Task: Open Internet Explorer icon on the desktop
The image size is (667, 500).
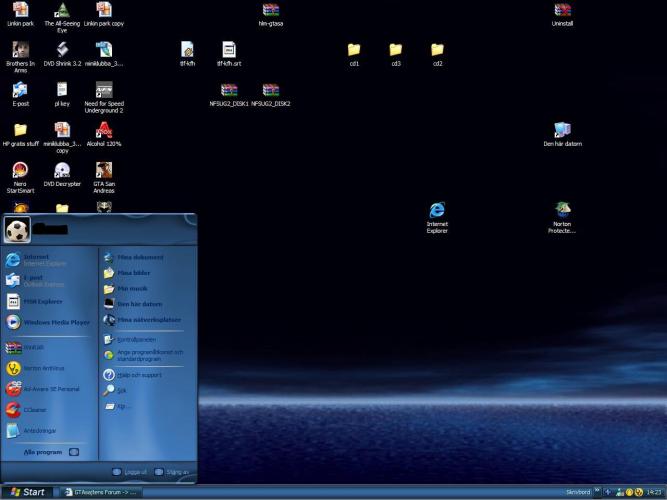Action: [x=437, y=210]
